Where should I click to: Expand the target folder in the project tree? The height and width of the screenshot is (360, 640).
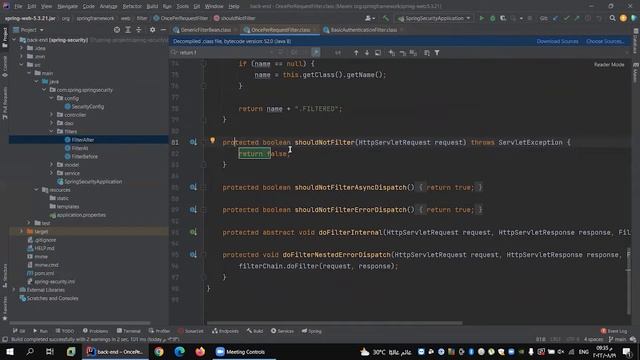point(22,231)
